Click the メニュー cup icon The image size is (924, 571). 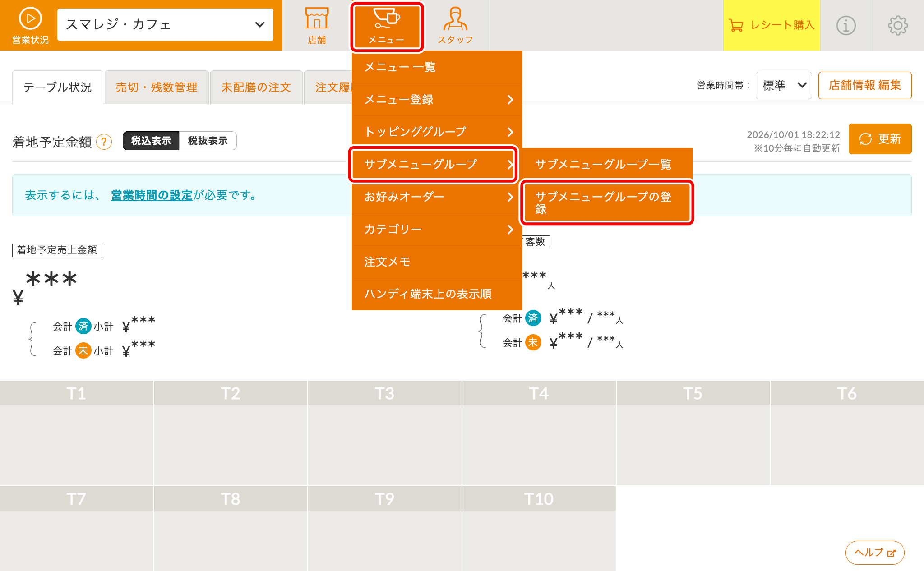(387, 18)
